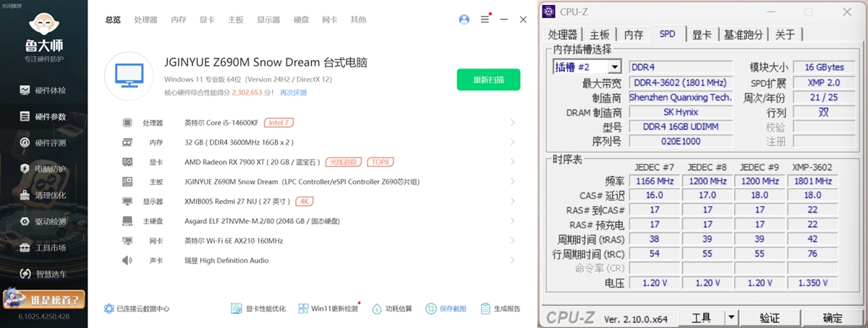Open 电脑防护 in the sidebar
Viewport: 868px width, 328px height.
click(x=43, y=169)
